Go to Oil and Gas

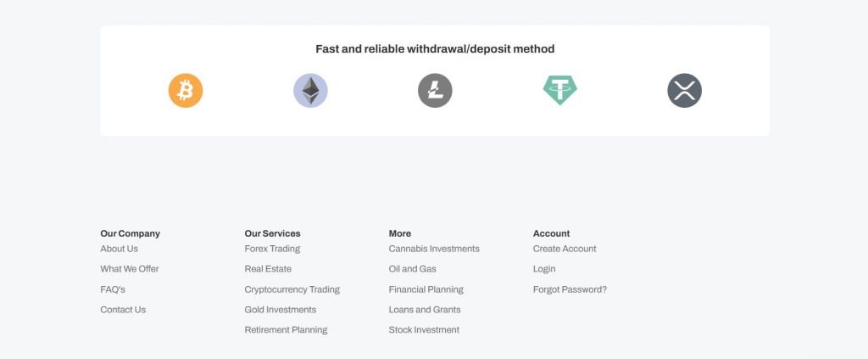[413, 269]
